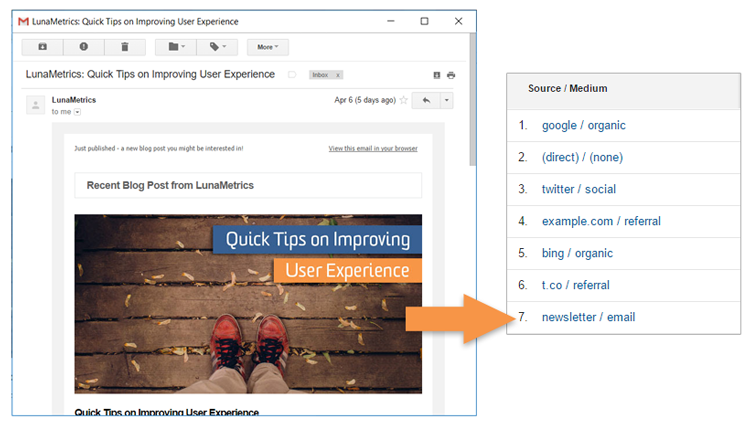The width and height of the screenshot is (750, 424).
Task: Open the 'google / organic' row link
Action: (584, 125)
